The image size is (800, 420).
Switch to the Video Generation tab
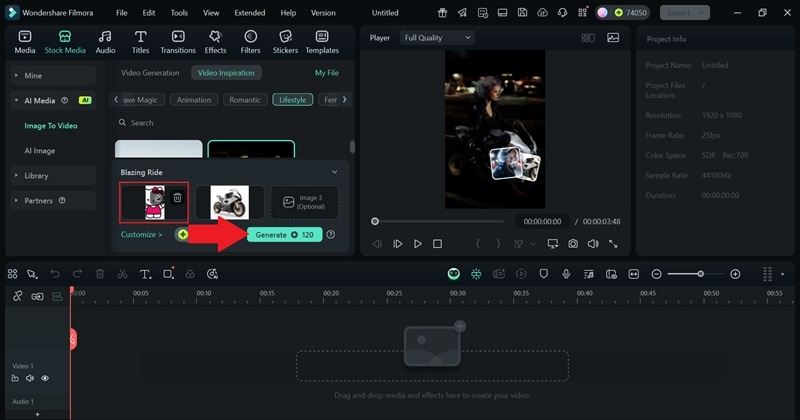(150, 73)
